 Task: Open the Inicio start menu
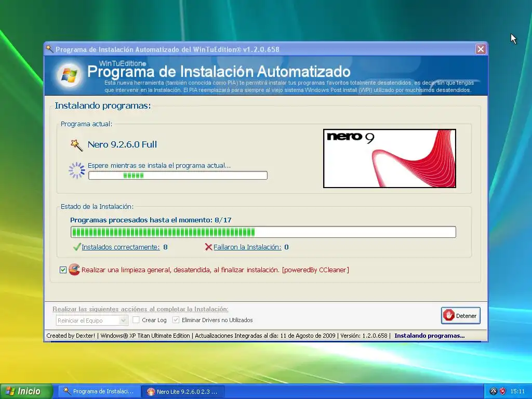(x=26, y=391)
